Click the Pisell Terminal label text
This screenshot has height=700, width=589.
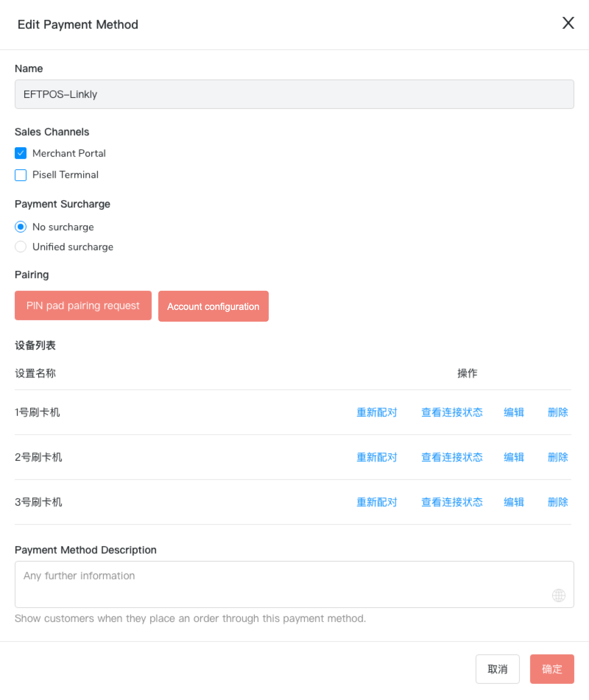(x=66, y=175)
